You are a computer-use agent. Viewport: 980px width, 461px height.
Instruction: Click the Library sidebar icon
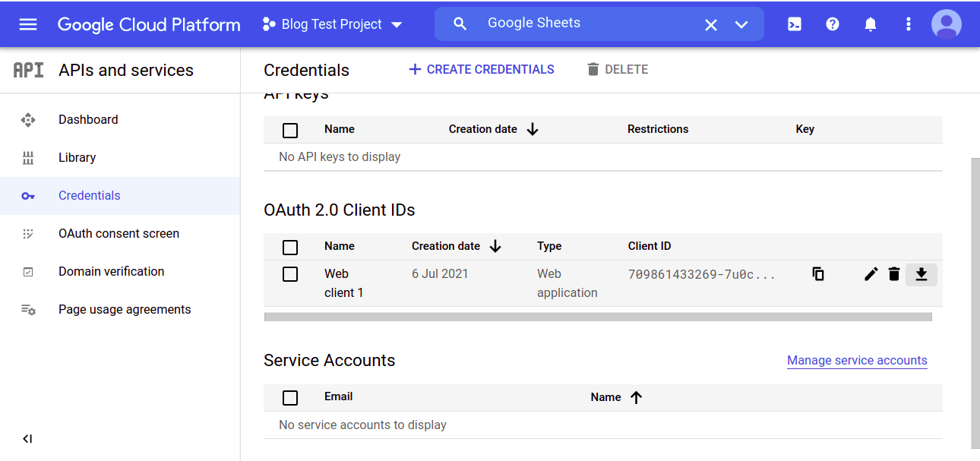tap(28, 157)
